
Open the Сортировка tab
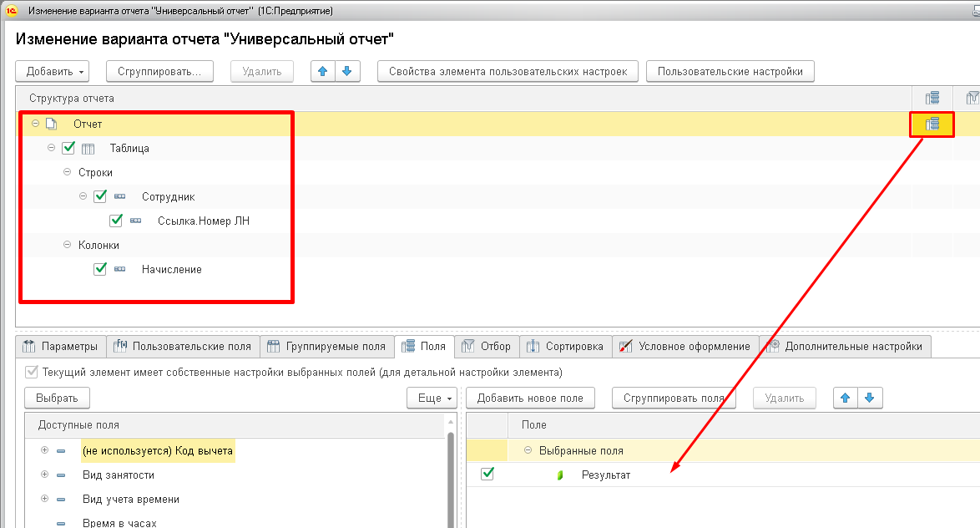[x=566, y=347]
